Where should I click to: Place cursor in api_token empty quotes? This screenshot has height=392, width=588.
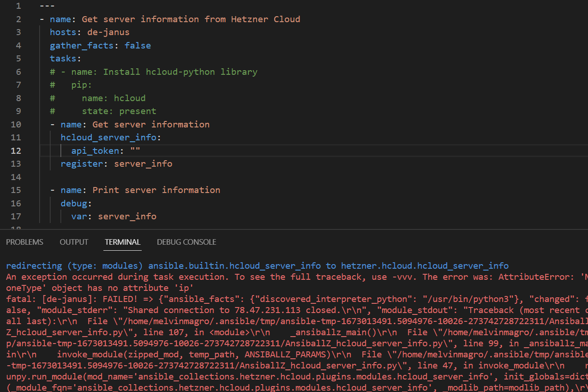[x=135, y=151]
